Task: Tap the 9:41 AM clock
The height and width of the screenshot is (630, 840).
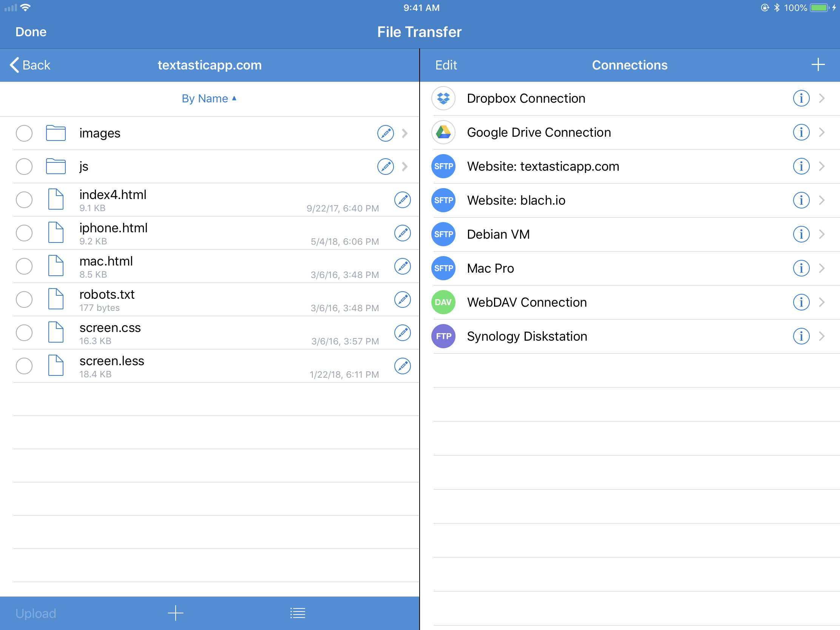Action: [422, 8]
